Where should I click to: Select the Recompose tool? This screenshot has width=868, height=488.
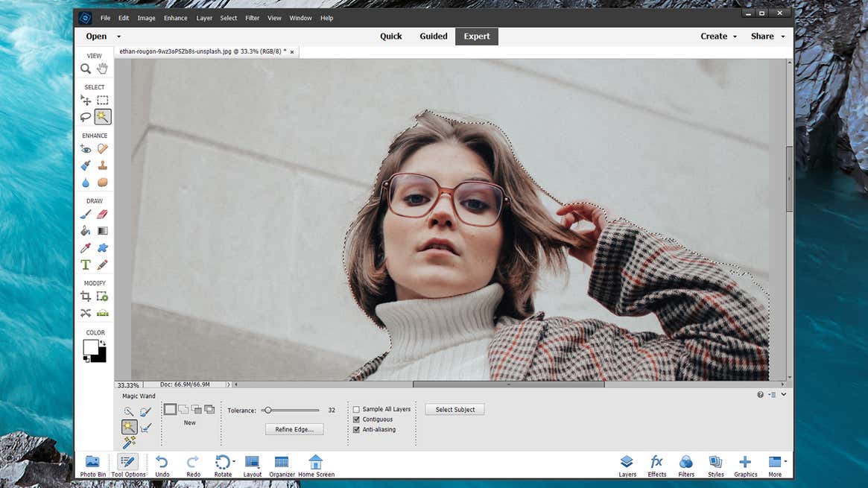[x=102, y=297]
